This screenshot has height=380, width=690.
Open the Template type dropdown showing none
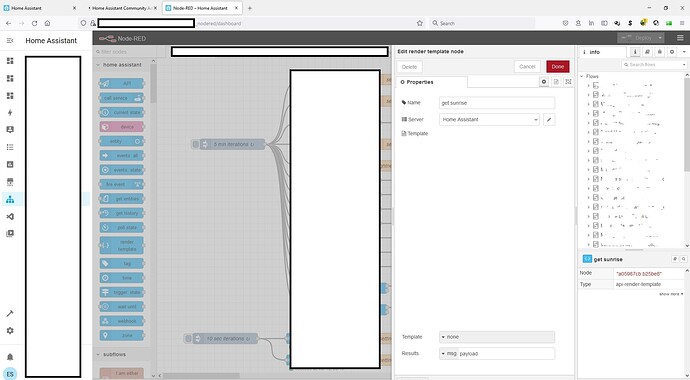click(x=497, y=337)
